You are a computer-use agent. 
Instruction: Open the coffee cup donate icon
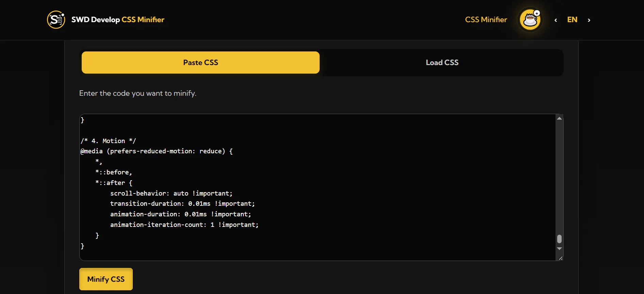(x=530, y=20)
